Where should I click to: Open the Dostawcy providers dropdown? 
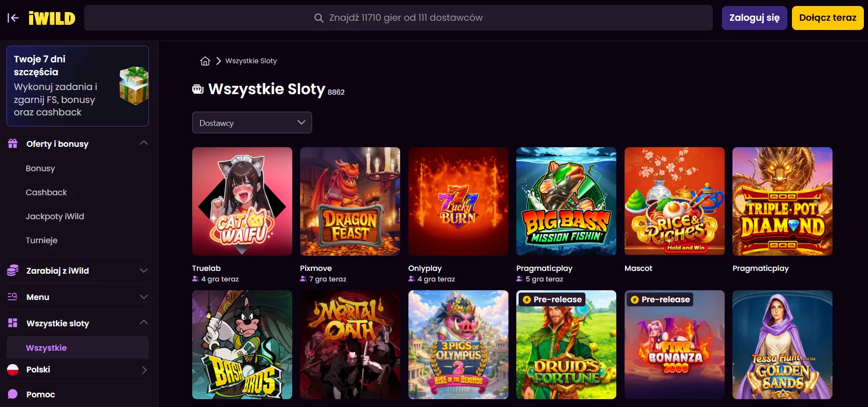[x=252, y=123]
